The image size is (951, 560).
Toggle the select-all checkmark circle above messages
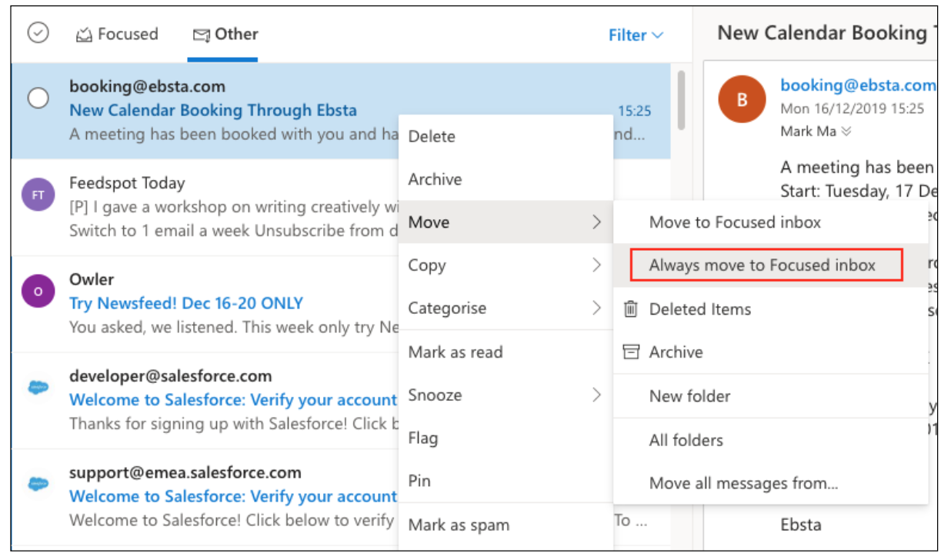click(x=38, y=33)
